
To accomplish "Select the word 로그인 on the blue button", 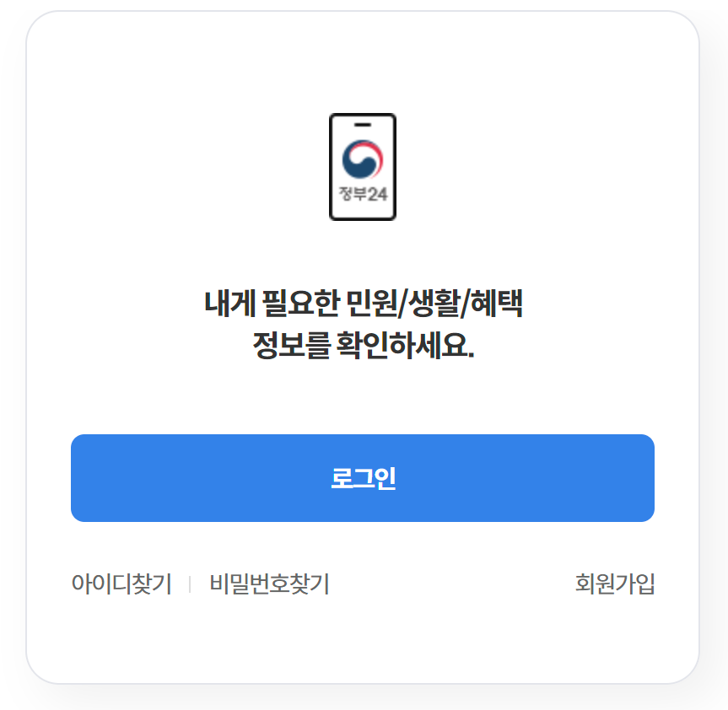I will tap(363, 478).
